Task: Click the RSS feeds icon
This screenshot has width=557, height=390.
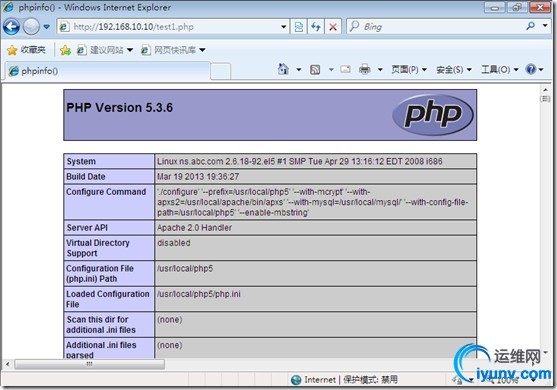Action: (x=315, y=69)
